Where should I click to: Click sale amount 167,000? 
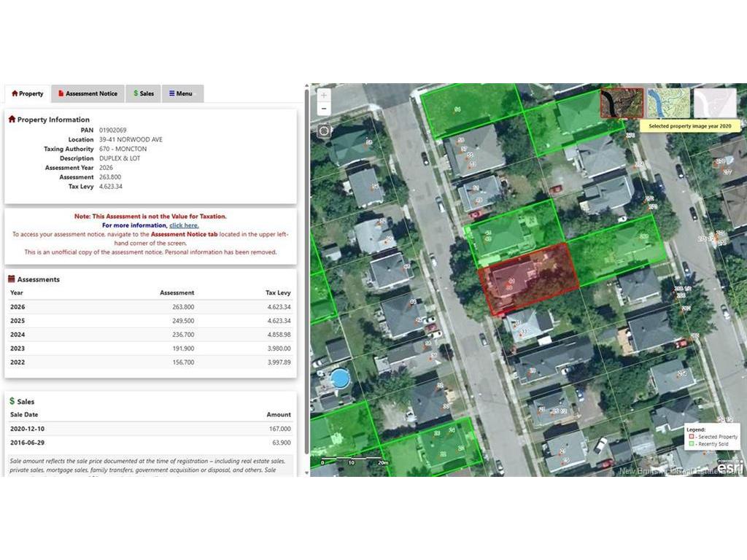(279, 429)
